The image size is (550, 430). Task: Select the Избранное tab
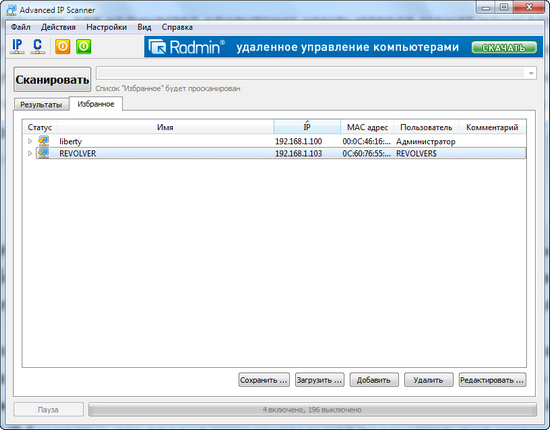[96, 104]
